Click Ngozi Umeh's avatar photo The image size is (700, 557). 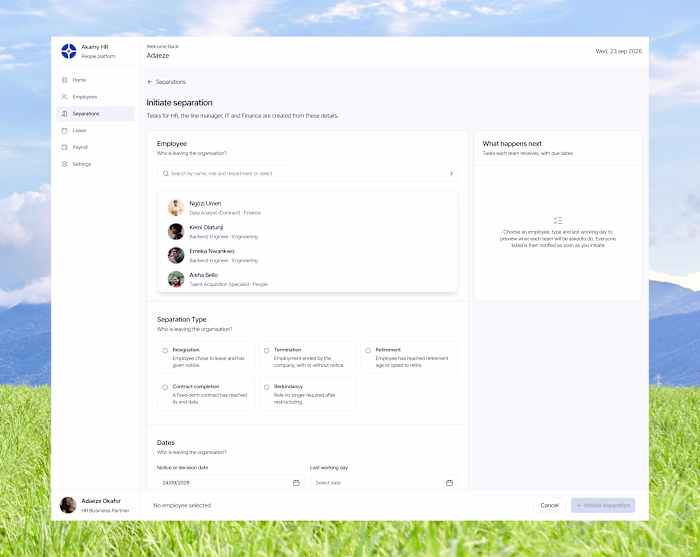click(x=176, y=208)
